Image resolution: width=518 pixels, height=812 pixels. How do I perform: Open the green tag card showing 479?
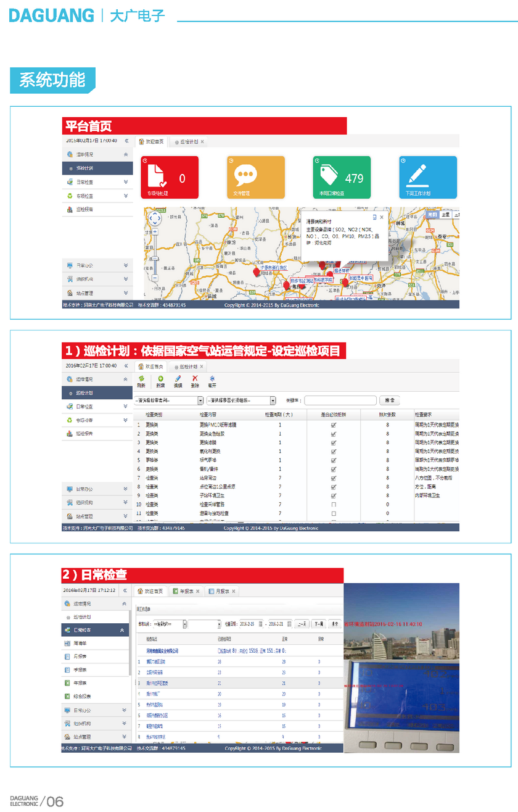[x=342, y=177]
